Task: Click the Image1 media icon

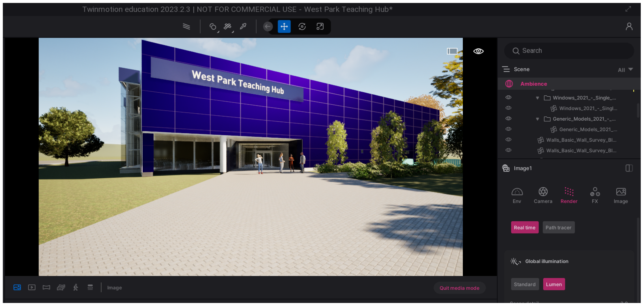Action: (x=506, y=168)
